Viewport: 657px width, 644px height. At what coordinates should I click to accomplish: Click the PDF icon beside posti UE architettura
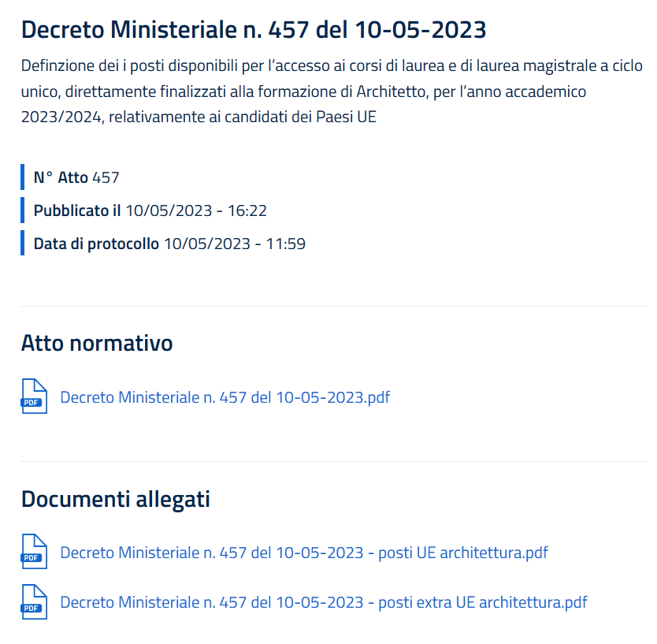[x=34, y=551]
